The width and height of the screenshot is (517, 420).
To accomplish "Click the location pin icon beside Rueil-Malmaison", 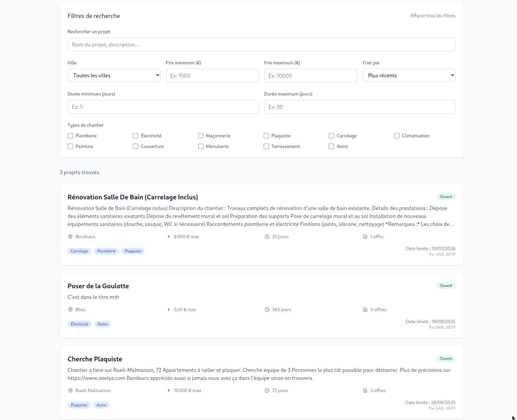I will (70, 390).
